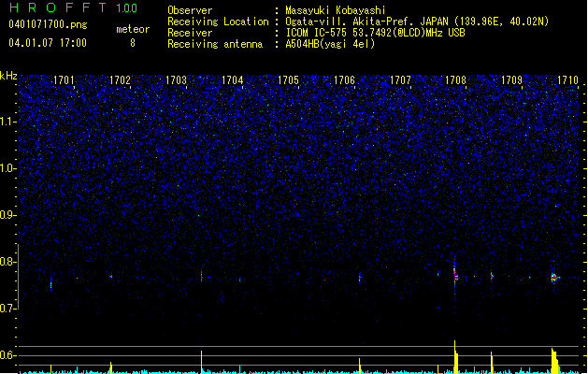Click the 0.9 kHz frequency label
Image resolution: width=588 pixels, height=374 pixels.
(x=7, y=215)
